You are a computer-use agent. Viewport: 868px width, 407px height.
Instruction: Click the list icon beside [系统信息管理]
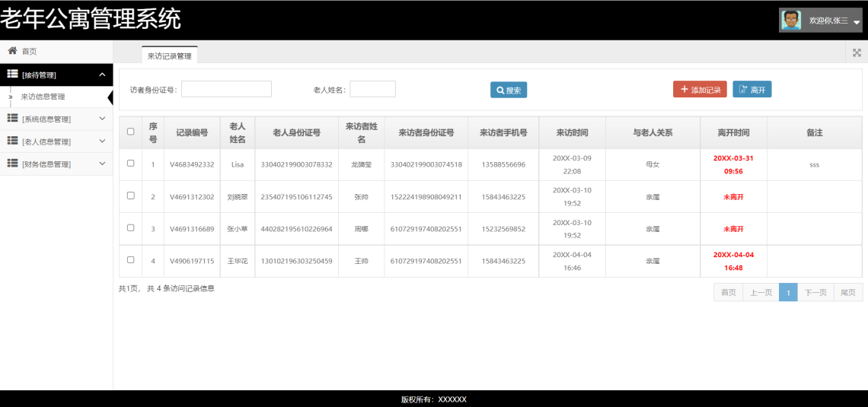[x=12, y=119]
